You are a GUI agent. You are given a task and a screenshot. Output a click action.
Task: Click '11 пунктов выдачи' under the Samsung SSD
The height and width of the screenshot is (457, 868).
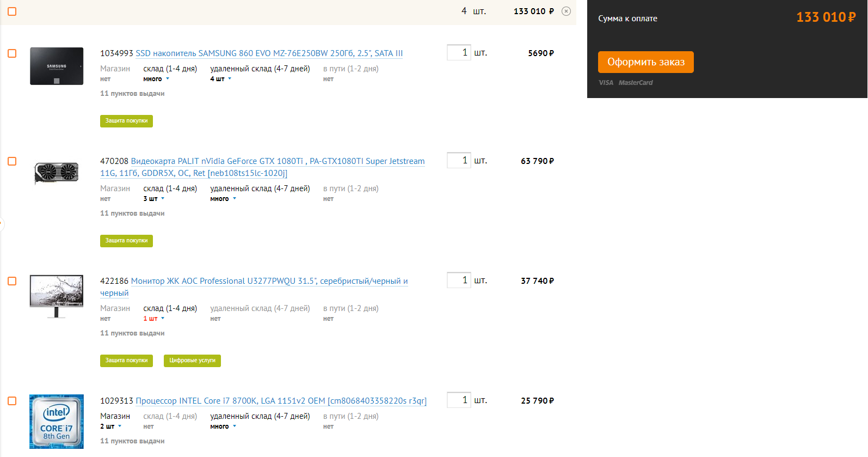132,94
